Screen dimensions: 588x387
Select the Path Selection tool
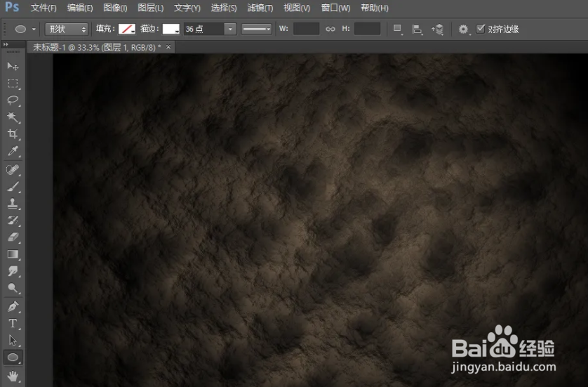(13, 341)
